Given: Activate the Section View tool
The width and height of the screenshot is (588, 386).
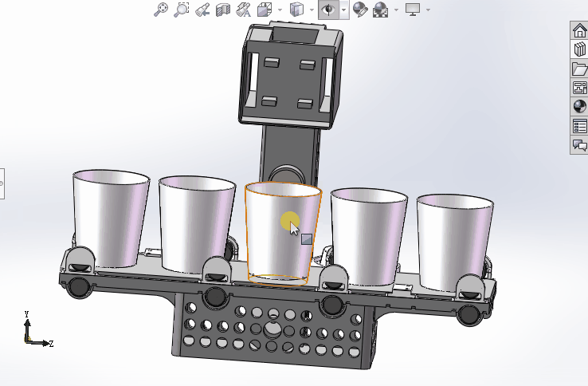Looking at the screenshot, I should coord(223,10).
